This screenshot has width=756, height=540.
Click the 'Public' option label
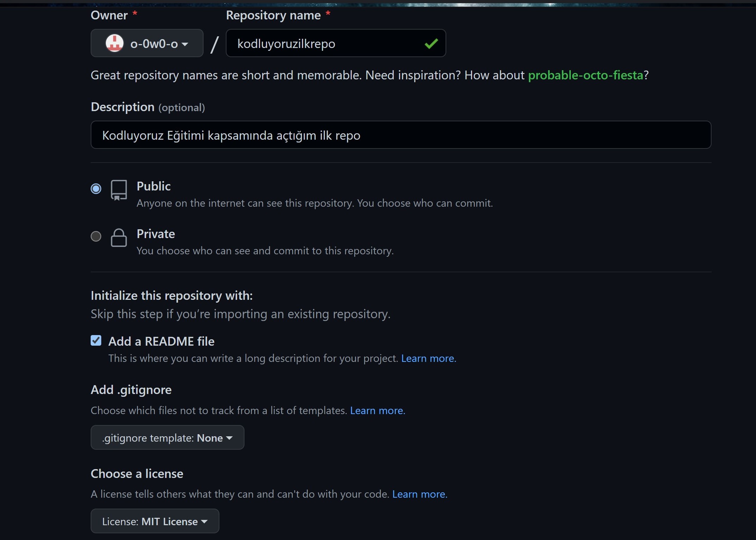(x=153, y=186)
